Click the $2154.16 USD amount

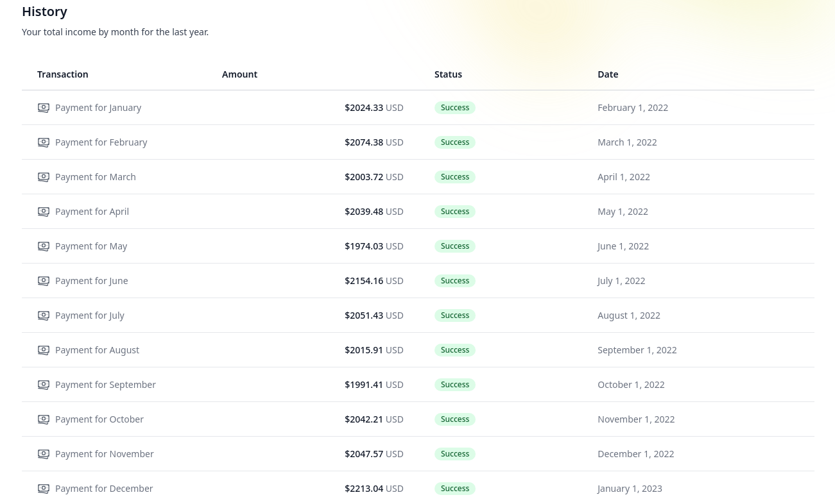(374, 281)
